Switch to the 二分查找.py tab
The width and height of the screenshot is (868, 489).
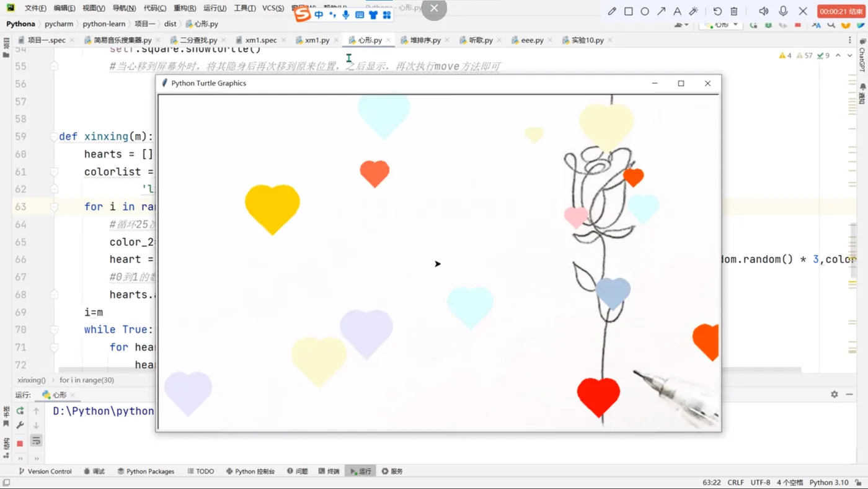[198, 40]
